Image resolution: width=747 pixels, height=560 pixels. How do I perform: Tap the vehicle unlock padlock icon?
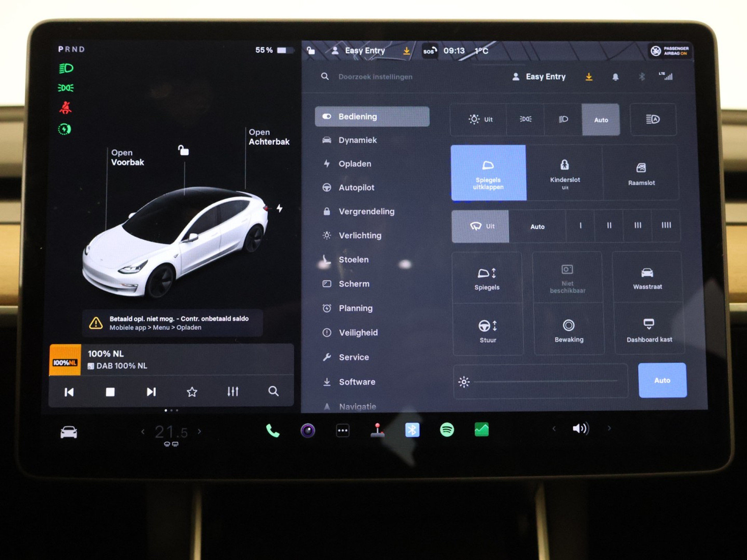pos(183,150)
